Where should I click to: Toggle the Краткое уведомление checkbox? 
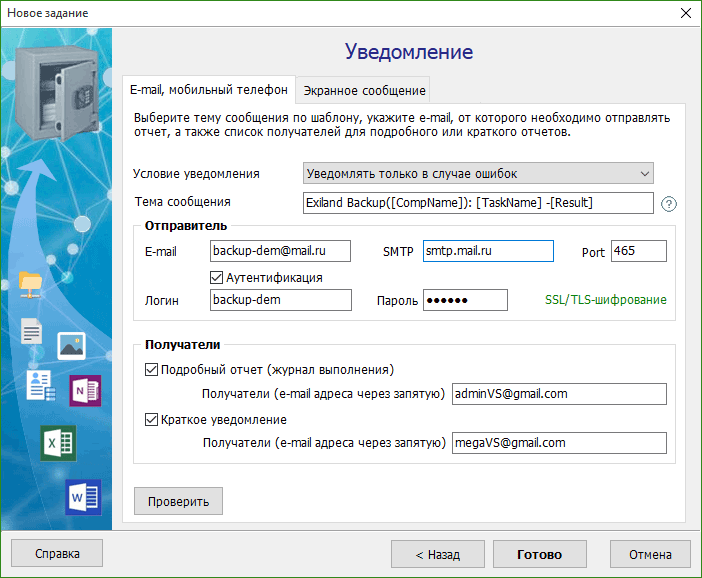point(152,419)
